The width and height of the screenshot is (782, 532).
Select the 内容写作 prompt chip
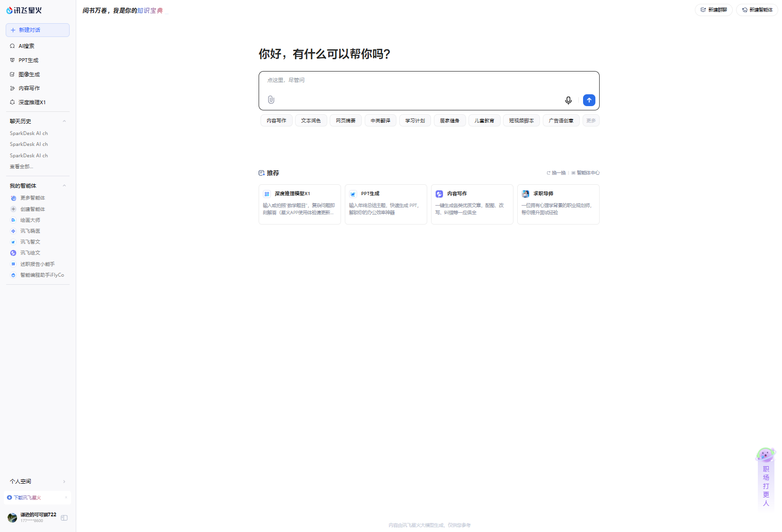pos(277,120)
